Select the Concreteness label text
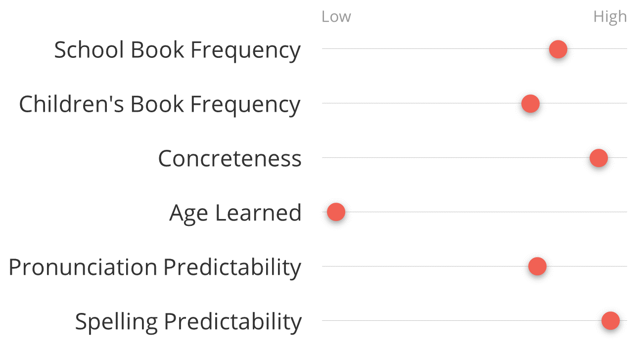 click(230, 159)
